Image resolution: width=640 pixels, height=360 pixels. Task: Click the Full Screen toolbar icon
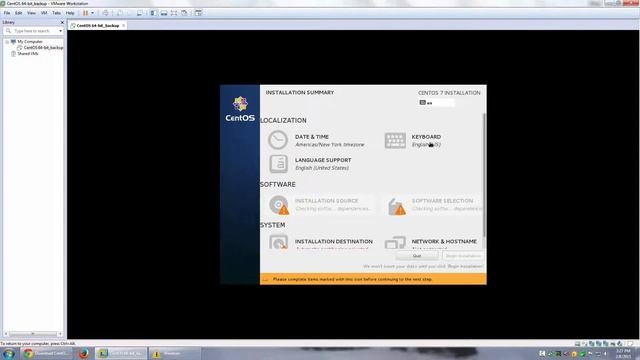174,13
